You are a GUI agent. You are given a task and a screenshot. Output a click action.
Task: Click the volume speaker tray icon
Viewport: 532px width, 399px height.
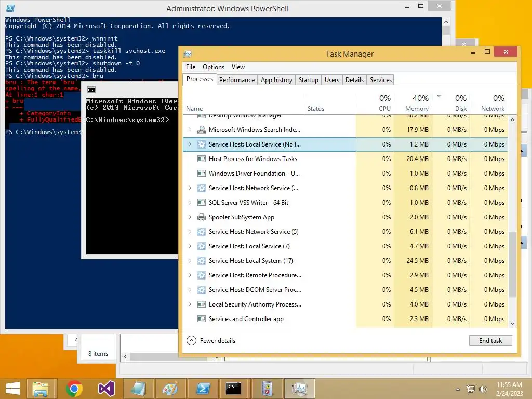click(x=483, y=389)
